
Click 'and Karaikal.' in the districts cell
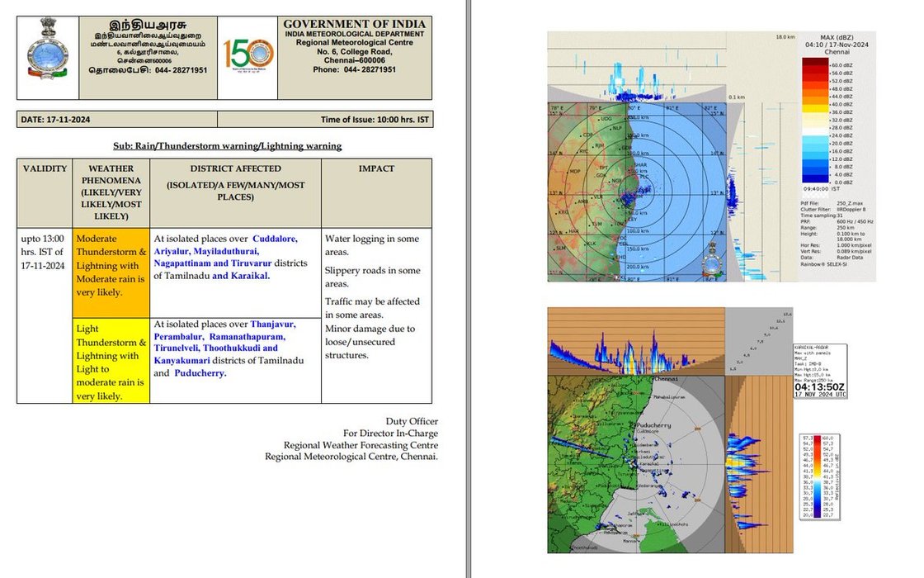[x=241, y=276]
